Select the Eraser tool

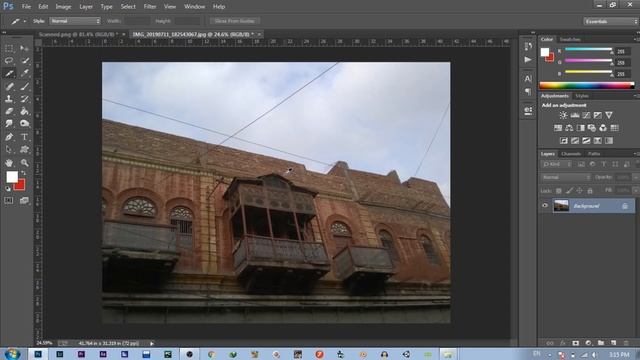9,111
